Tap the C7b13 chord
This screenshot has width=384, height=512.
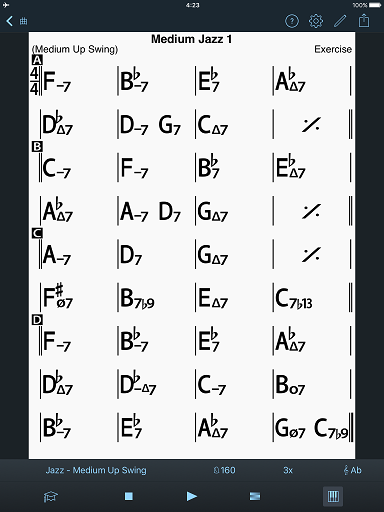294,299
